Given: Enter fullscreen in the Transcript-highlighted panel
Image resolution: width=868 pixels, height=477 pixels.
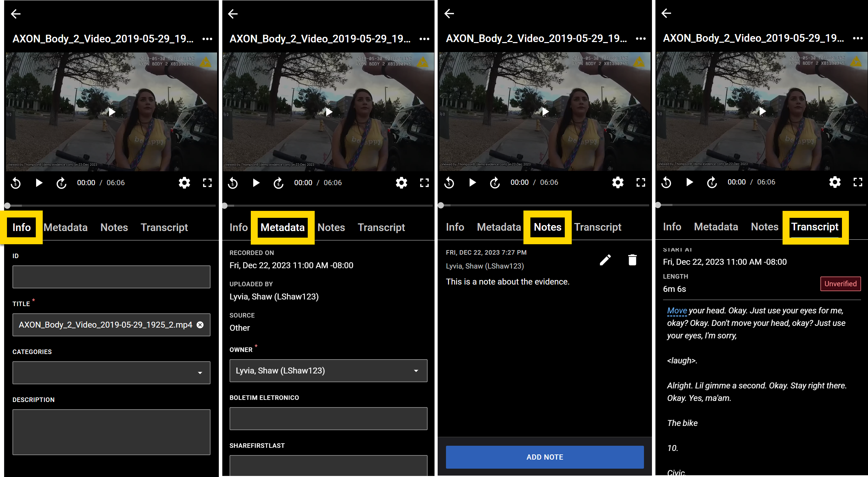Looking at the screenshot, I should [858, 182].
